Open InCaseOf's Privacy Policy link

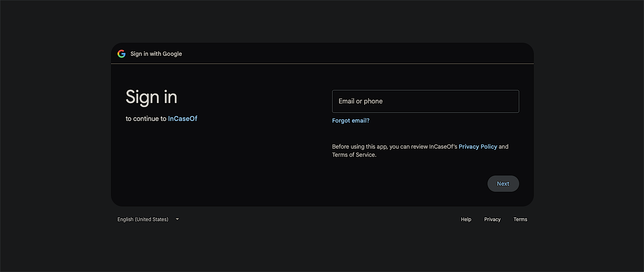[x=478, y=147]
